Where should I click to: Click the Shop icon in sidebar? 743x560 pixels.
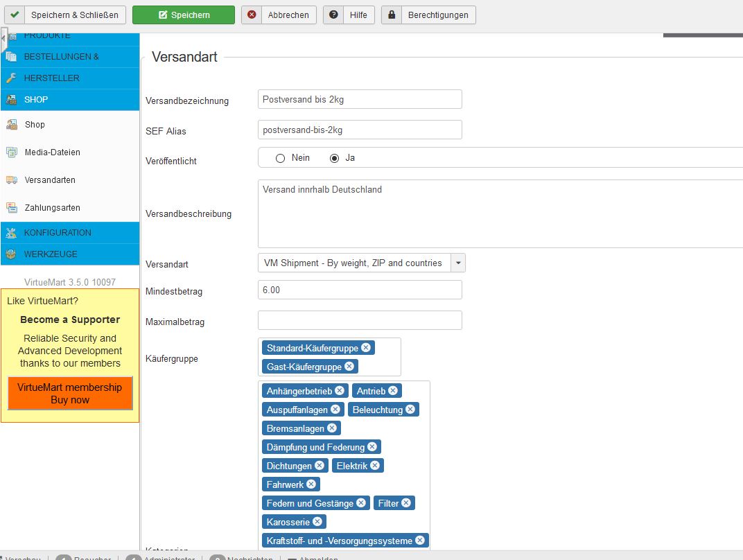tap(12, 125)
